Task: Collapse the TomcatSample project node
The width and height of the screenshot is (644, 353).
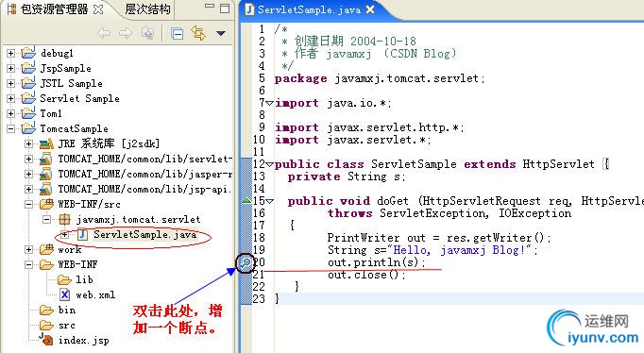Action: [x=11, y=129]
